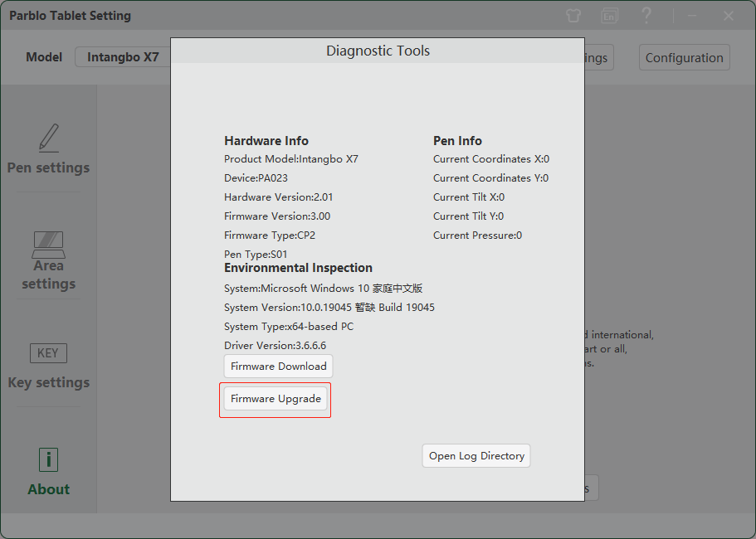Select the System:Microsoft Windows 10 line
The width and height of the screenshot is (756, 539).
[324, 289]
